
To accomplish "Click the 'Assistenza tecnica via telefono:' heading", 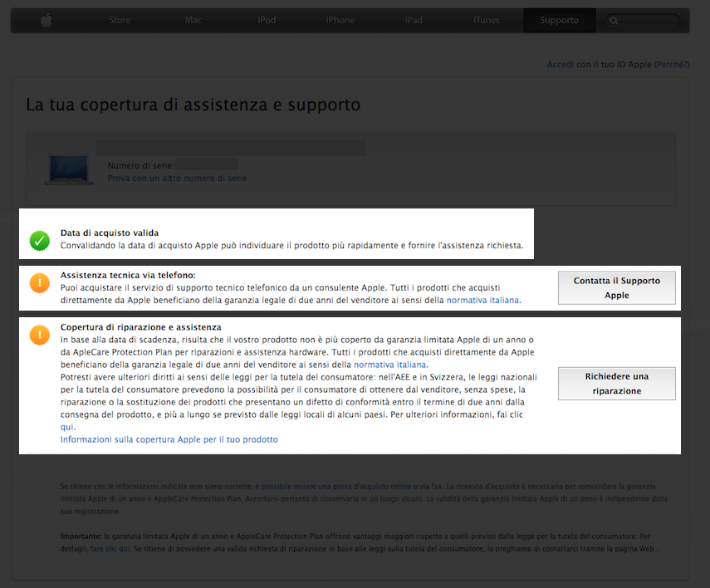I will pyautogui.click(x=128, y=275).
